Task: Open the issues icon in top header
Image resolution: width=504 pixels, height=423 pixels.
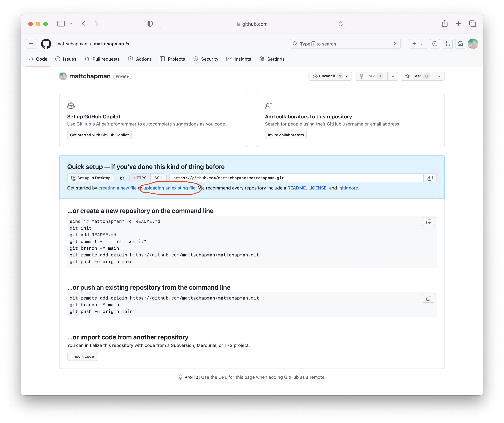Action: [x=435, y=44]
